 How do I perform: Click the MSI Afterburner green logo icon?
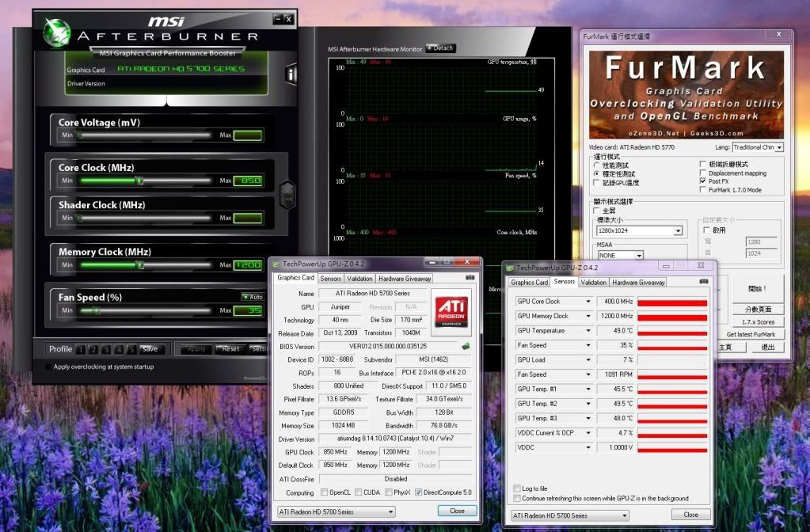coord(57,32)
